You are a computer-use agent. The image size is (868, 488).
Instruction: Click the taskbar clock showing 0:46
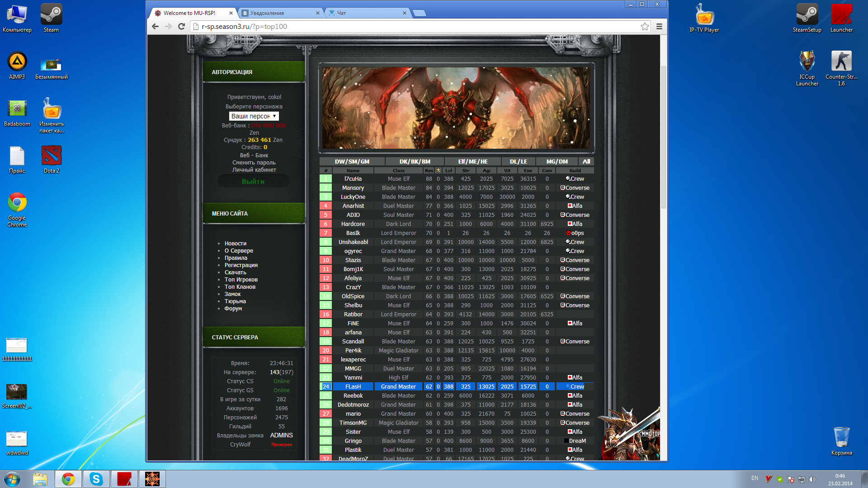(840, 476)
